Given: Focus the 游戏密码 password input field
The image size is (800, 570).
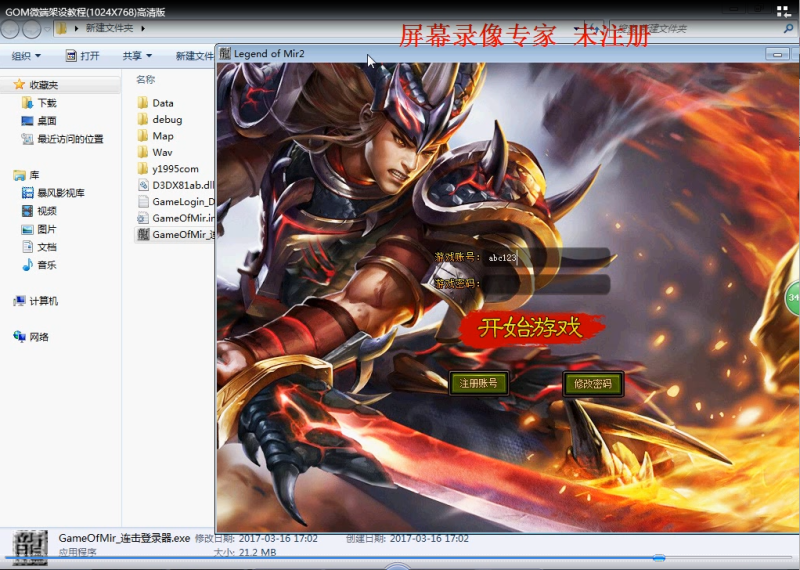Looking at the screenshot, I should (547, 284).
